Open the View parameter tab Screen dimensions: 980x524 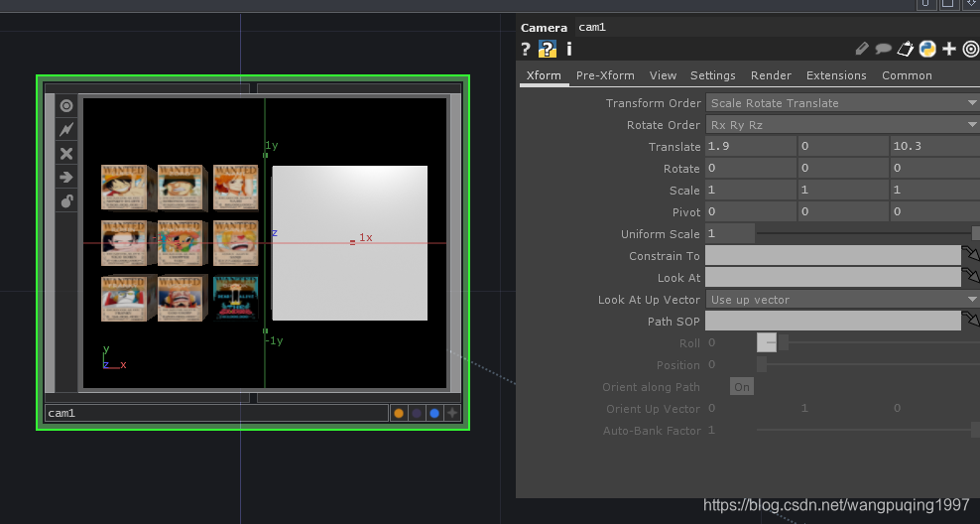click(663, 75)
